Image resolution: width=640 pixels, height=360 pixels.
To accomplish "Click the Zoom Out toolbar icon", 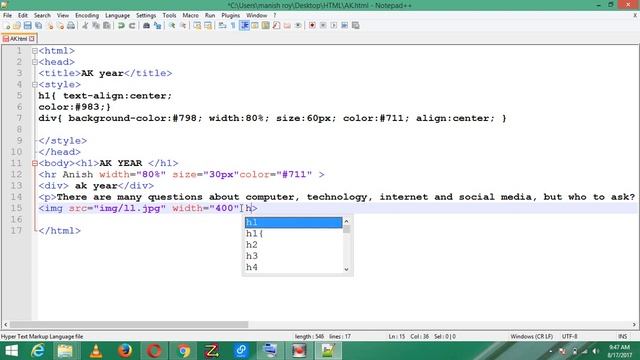I will click(x=183, y=25).
